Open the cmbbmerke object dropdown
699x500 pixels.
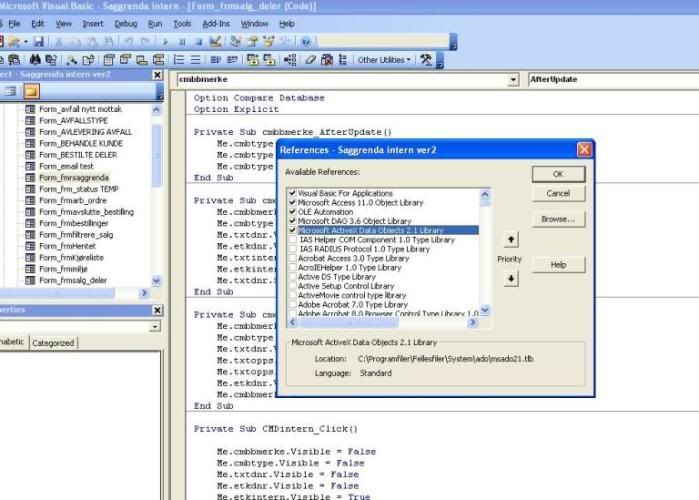click(x=513, y=79)
